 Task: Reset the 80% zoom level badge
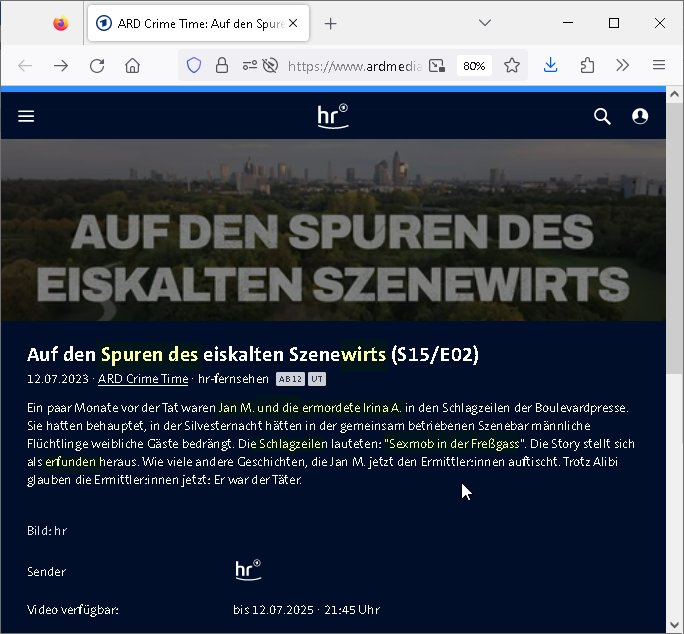point(474,66)
